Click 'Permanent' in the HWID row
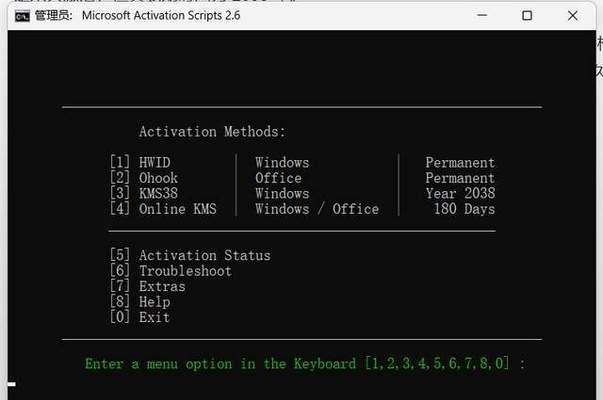The width and height of the screenshot is (603, 400). click(x=460, y=162)
